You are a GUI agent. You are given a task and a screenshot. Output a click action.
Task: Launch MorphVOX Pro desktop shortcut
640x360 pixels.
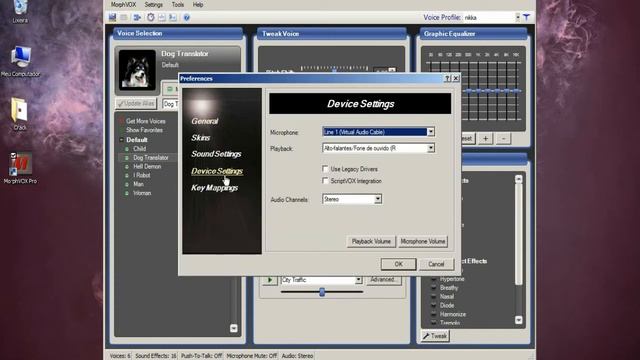point(20,168)
